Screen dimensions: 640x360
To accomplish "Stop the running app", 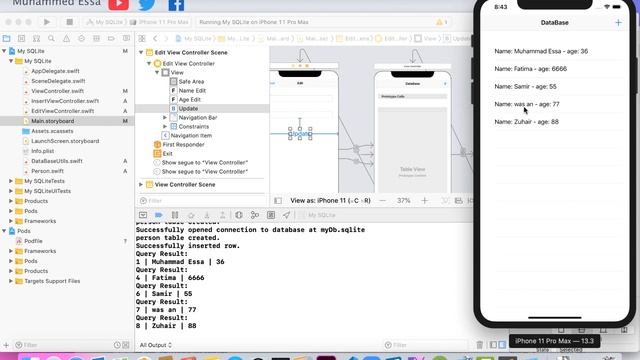I will pos(69,22).
